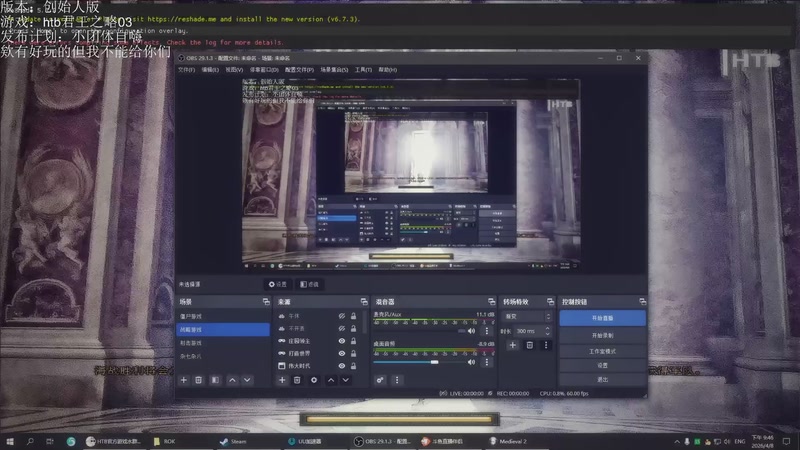Open transition properties three-dot menu
Viewport: 800px width, 450px height.
point(546,345)
